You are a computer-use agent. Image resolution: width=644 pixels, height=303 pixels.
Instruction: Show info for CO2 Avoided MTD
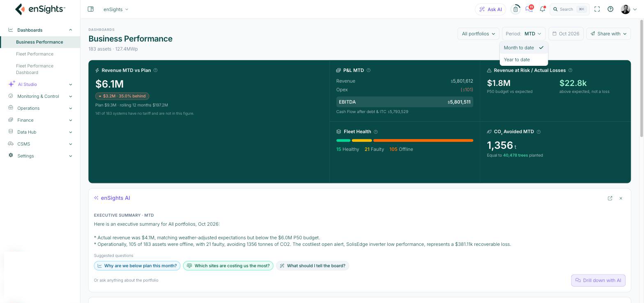pyautogui.click(x=538, y=132)
